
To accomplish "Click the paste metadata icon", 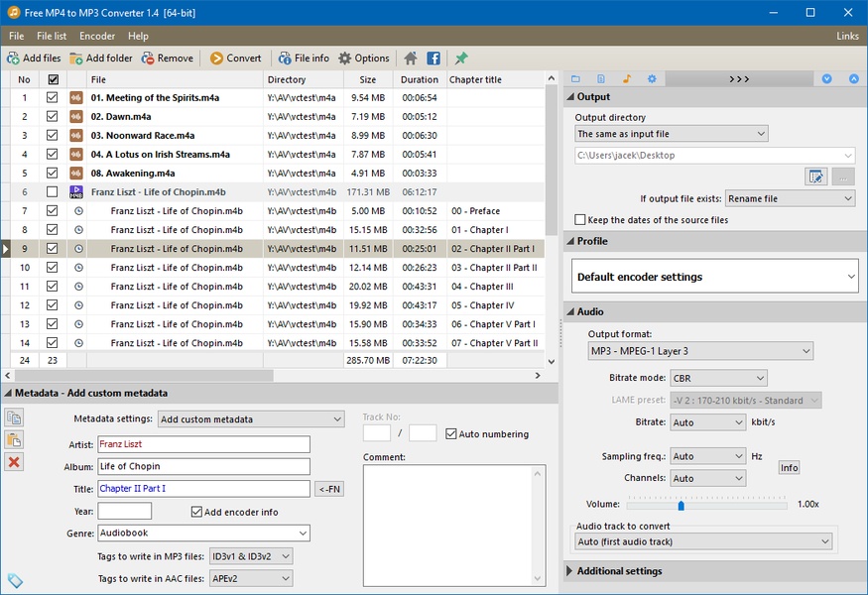I will click(14, 440).
